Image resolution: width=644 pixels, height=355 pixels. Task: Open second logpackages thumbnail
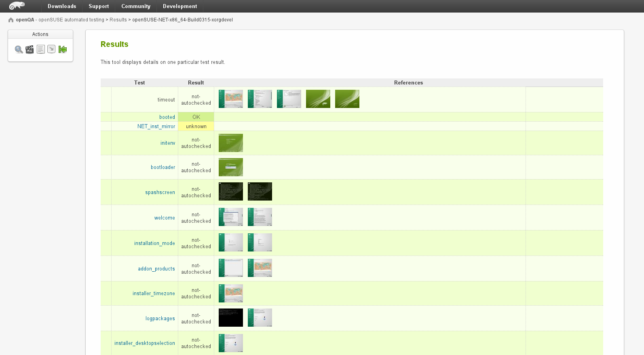[x=260, y=318]
